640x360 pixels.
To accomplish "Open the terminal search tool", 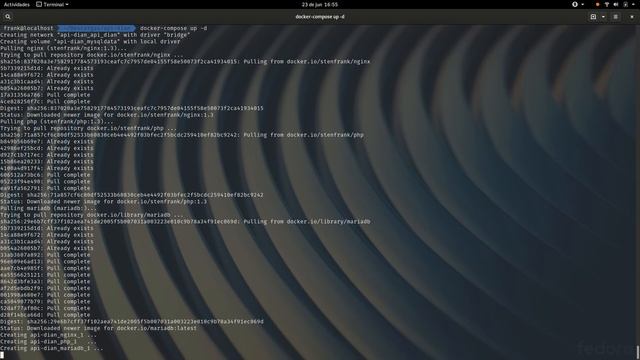I will click(8, 17).
